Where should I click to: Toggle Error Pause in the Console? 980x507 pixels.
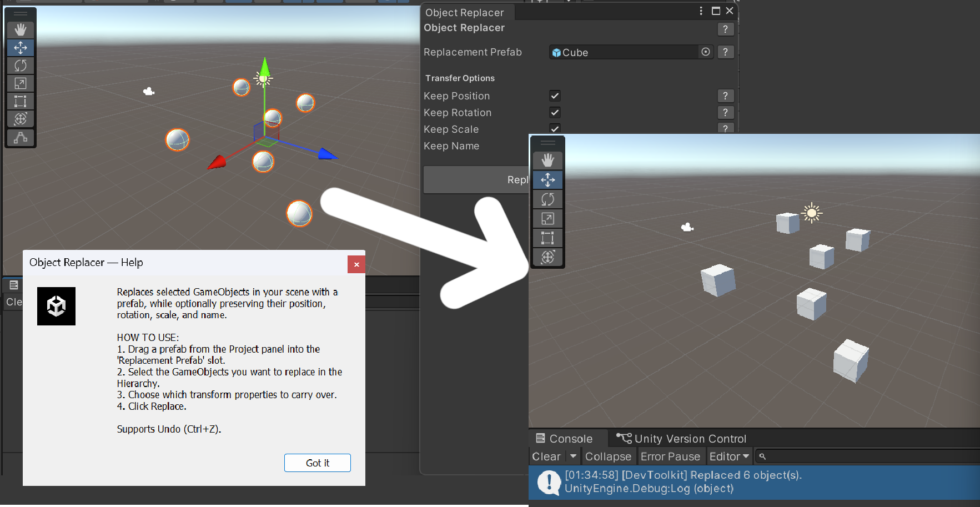coord(670,456)
